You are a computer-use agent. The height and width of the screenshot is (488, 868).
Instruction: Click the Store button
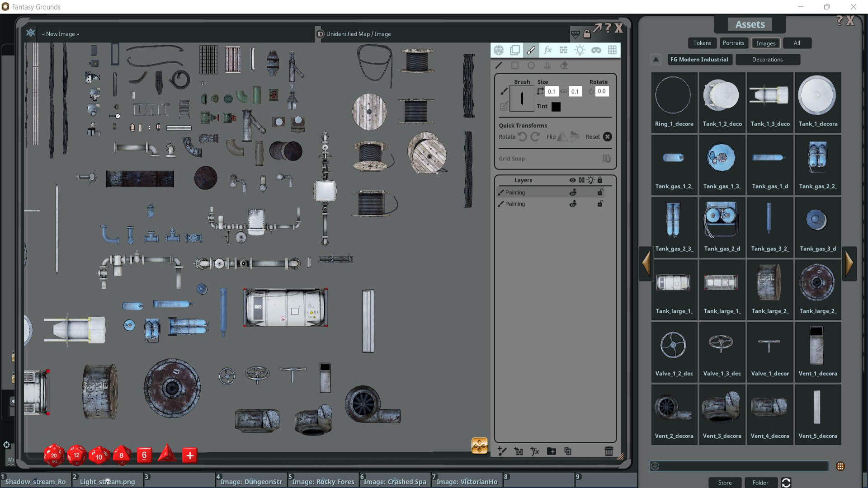[x=725, y=483]
